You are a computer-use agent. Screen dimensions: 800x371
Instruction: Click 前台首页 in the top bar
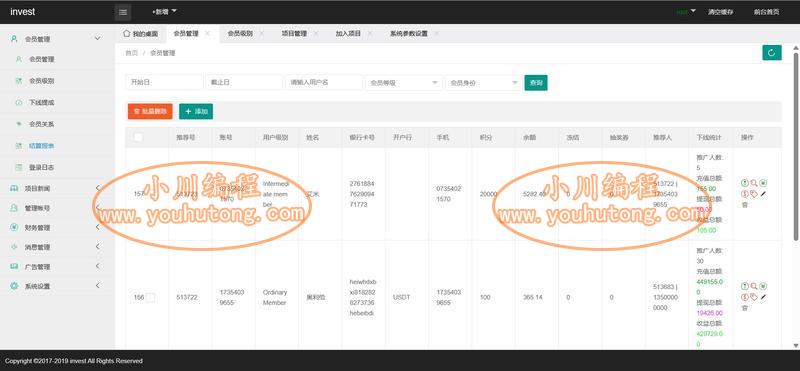[766, 12]
